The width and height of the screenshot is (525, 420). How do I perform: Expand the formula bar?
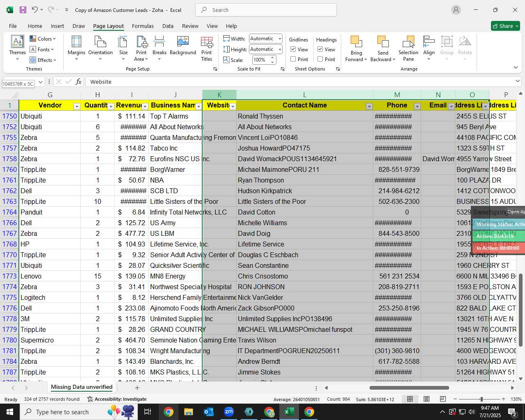point(518,81)
